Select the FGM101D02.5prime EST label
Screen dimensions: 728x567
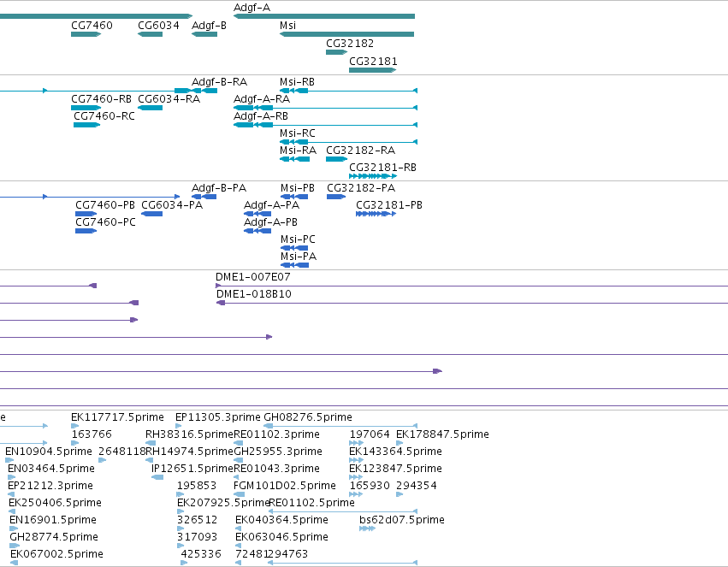(x=285, y=487)
